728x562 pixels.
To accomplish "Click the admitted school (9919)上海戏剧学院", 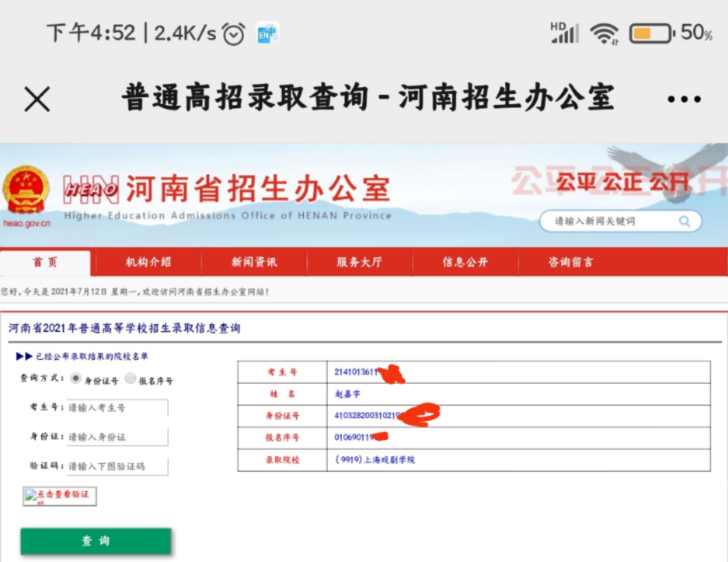I will pos(375,460).
